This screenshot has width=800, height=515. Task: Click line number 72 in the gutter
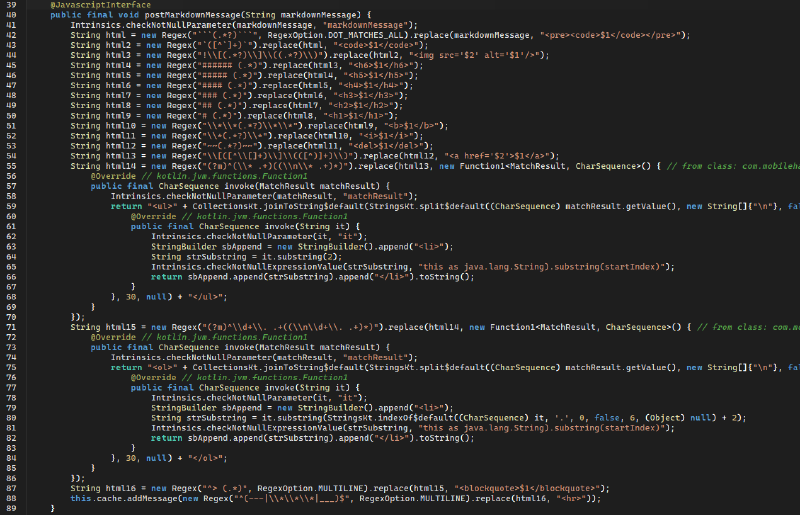12,335
